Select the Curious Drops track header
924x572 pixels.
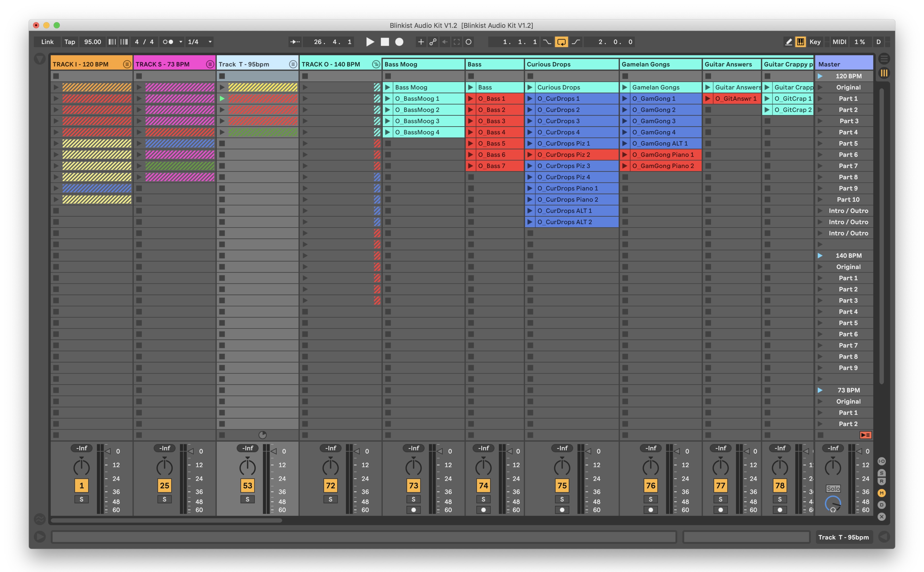(572, 64)
